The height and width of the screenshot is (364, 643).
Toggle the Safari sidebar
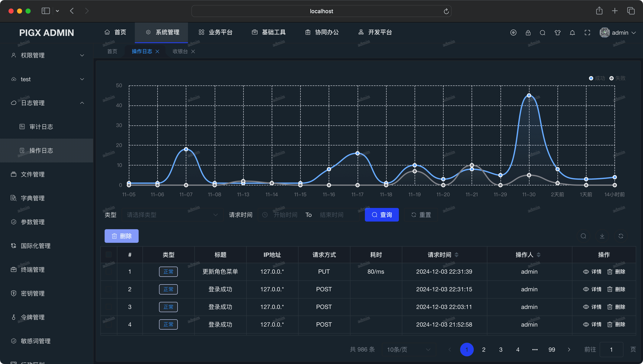[x=46, y=11]
